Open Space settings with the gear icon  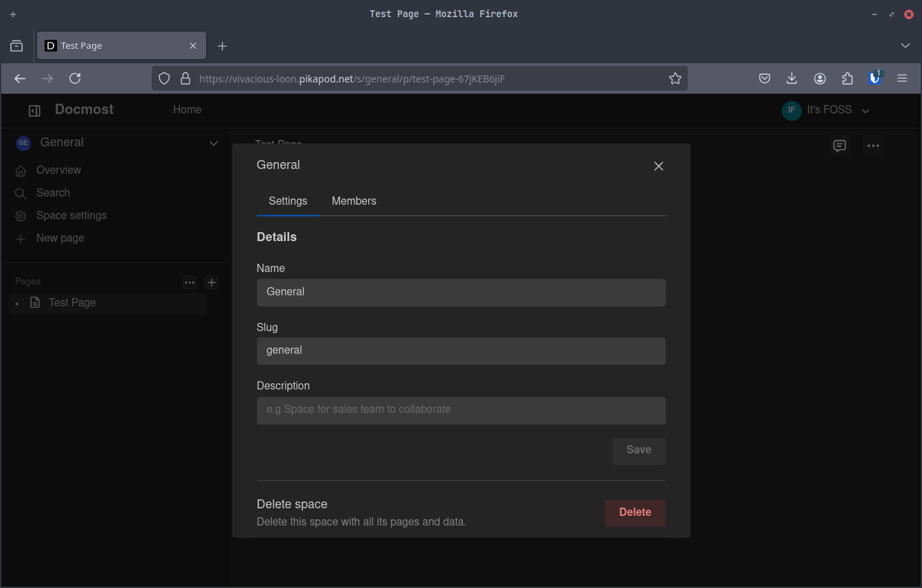(21, 215)
